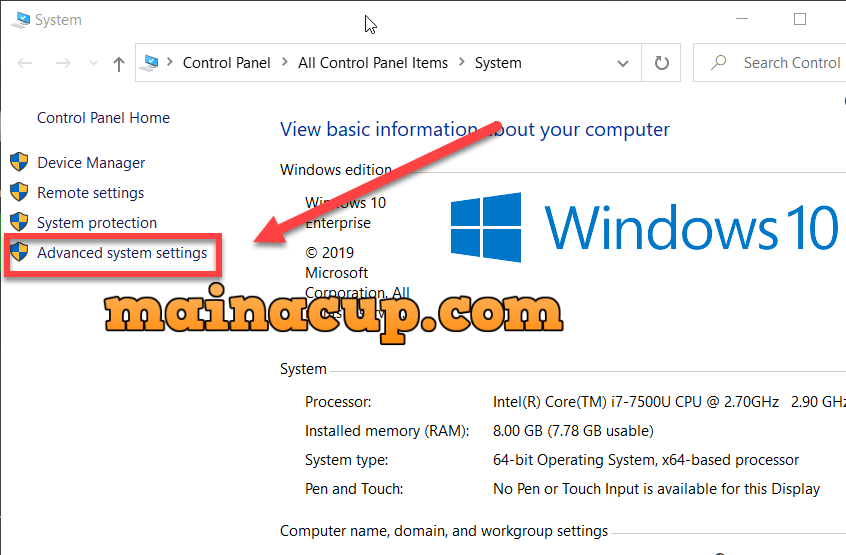
Task: Click the 'Enterprise' edition text
Action: pos(338,223)
